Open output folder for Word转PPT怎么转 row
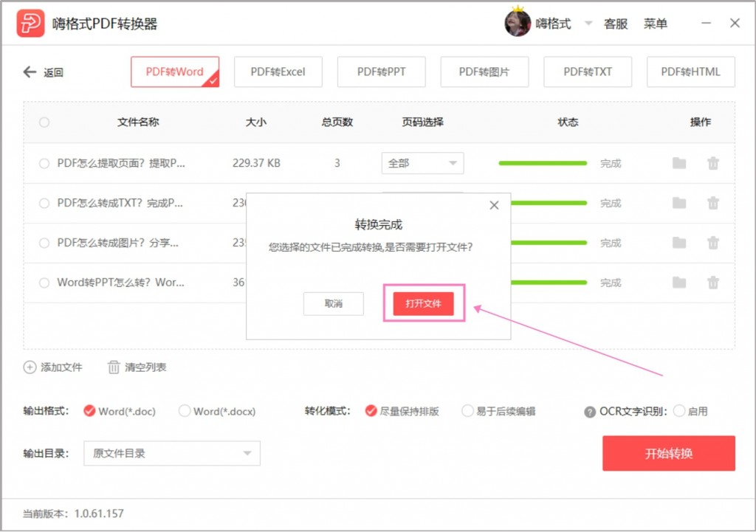This screenshot has height=532, width=756. 679,283
